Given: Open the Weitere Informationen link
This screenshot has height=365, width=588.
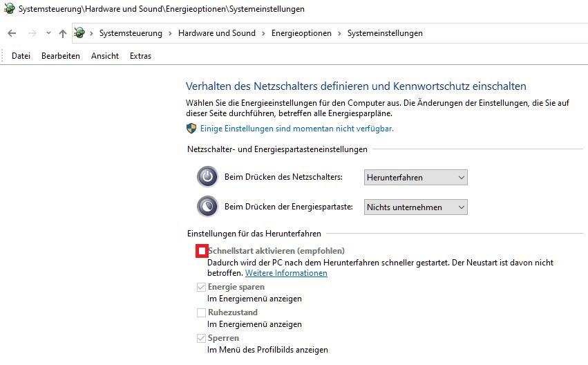Looking at the screenshot, I should click(x=286, y=273).
